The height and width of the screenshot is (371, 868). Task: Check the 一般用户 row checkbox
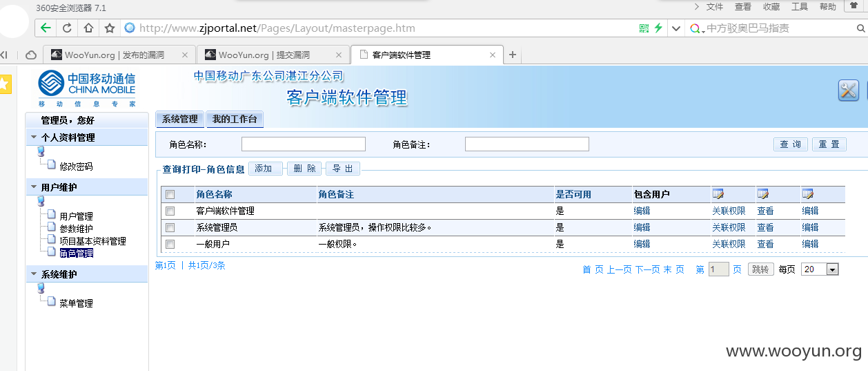tap(170, 244)
